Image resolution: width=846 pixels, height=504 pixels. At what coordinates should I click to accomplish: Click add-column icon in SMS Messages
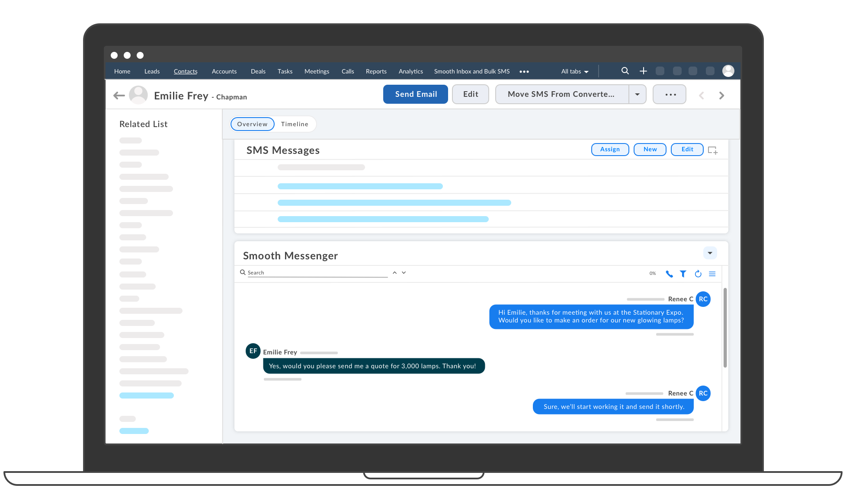click(713, 150)
